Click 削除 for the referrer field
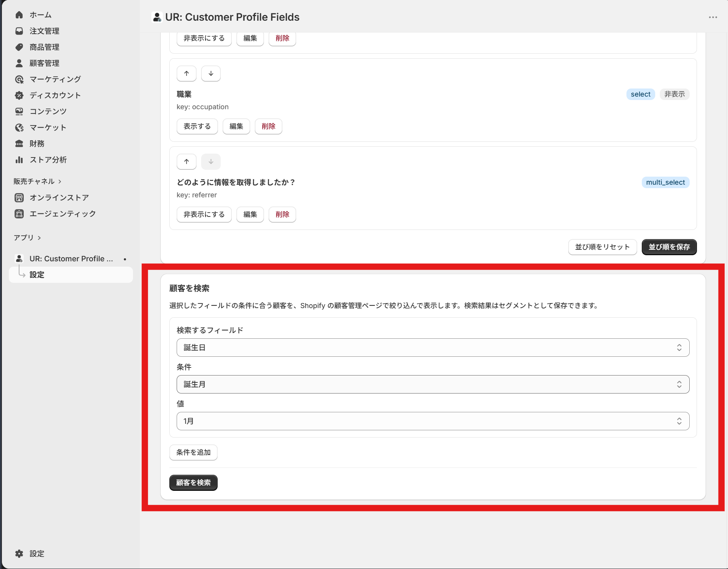The width and height of the screenshot is (728, 569). pyautogui.click(x=282, y=215)
